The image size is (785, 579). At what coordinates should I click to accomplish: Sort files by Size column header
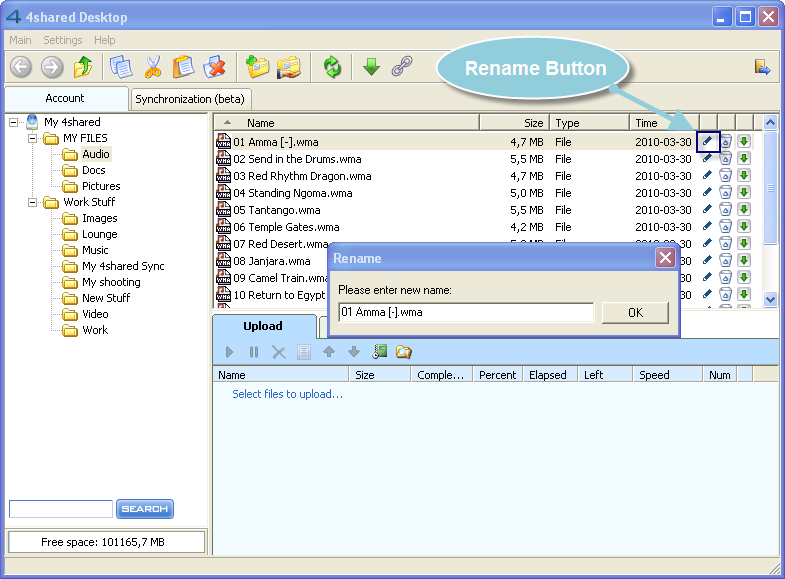(x=515, y=123)
